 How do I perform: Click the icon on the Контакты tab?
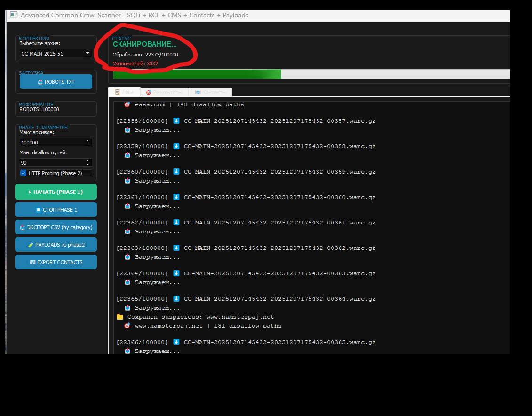pos(198,92)
